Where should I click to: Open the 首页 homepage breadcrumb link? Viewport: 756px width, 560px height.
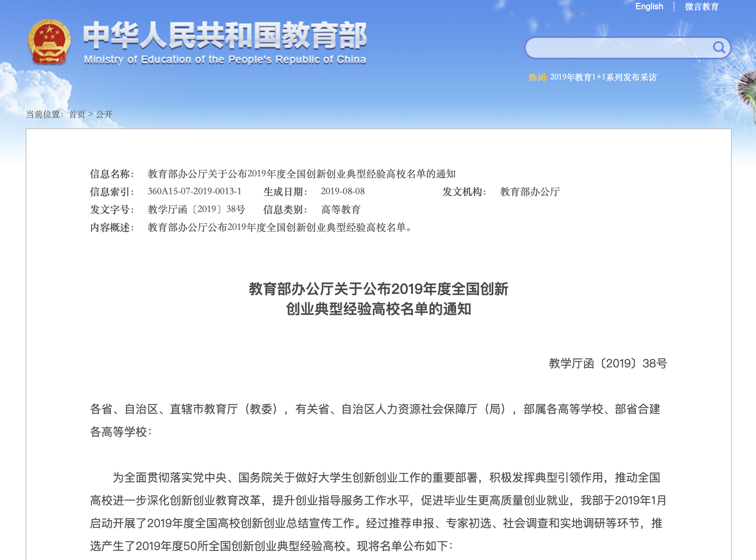coord(77,114)
